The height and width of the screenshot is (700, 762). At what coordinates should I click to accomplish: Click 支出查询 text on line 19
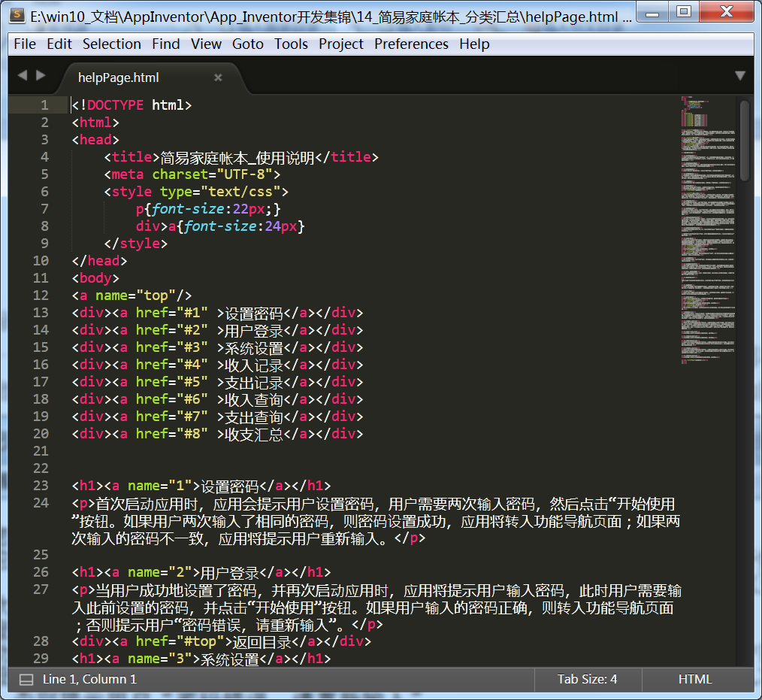[254, 417]
